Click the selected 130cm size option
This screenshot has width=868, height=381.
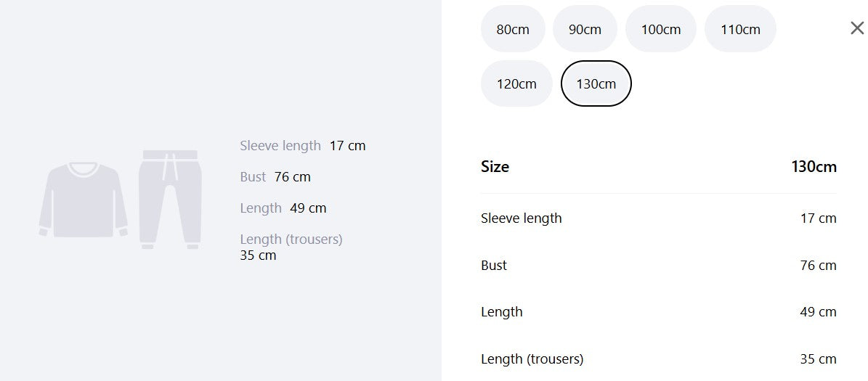coord(596,83)
